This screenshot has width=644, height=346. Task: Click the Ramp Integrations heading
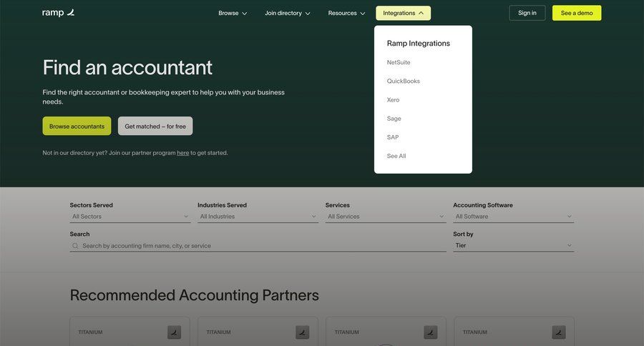[x=418, y=43]
